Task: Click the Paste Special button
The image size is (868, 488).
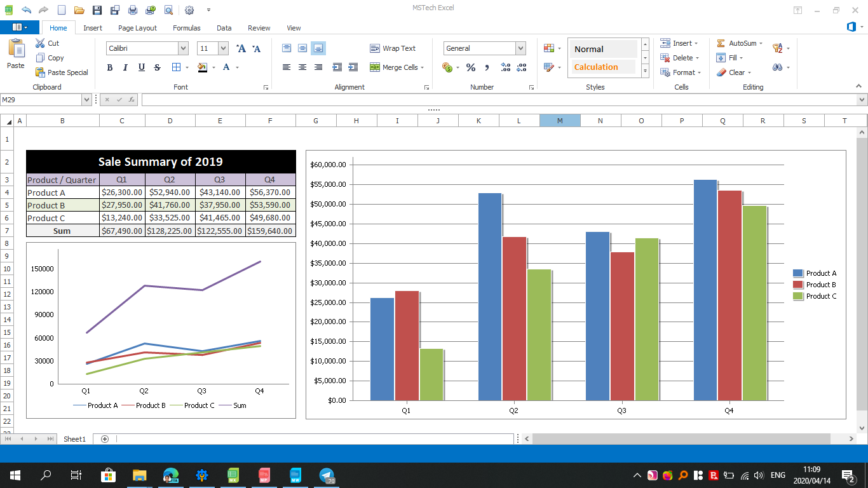Action: (62, 72)
